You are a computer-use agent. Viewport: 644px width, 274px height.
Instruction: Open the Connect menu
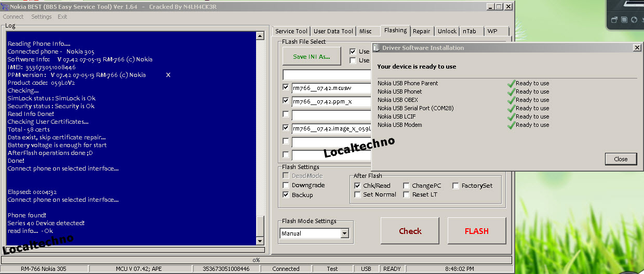click(14, 17)
